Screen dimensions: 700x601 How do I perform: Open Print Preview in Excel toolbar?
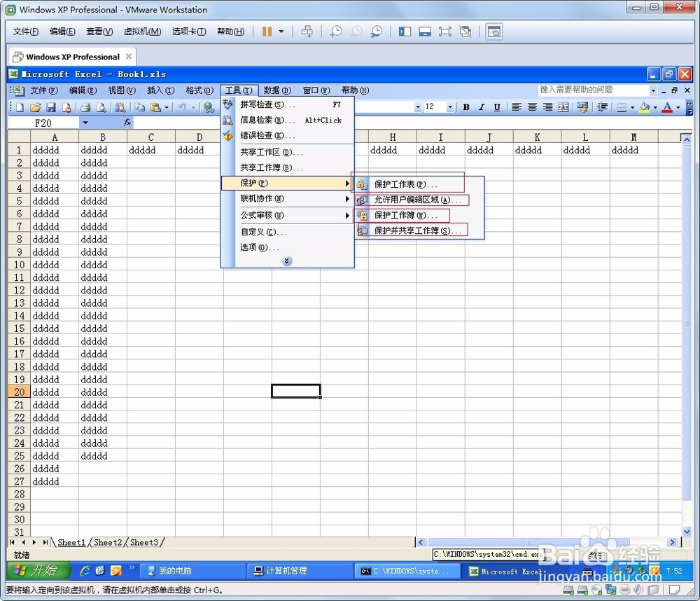point(101,107)
